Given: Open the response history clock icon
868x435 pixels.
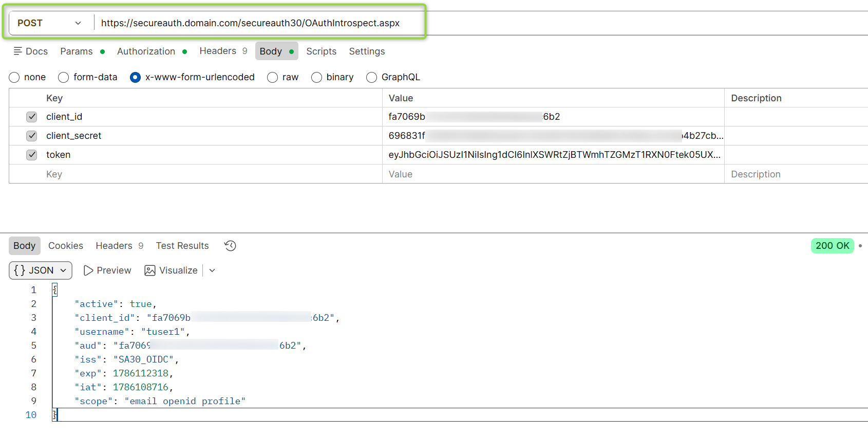Looking at the screenshot, I should [x=230, y=246].
